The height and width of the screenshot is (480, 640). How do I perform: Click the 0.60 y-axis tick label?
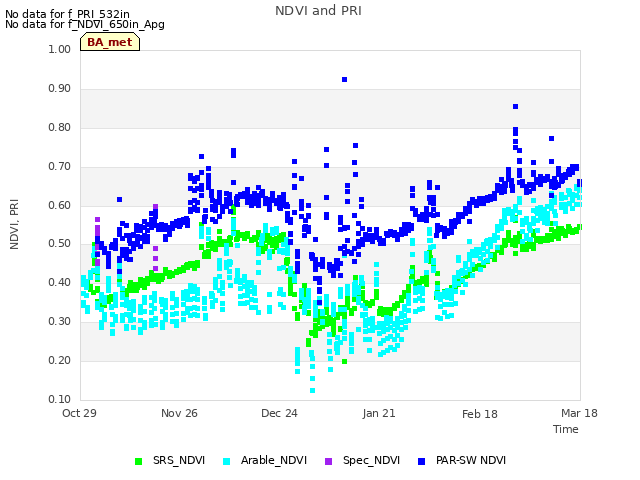tap(60, 205)
